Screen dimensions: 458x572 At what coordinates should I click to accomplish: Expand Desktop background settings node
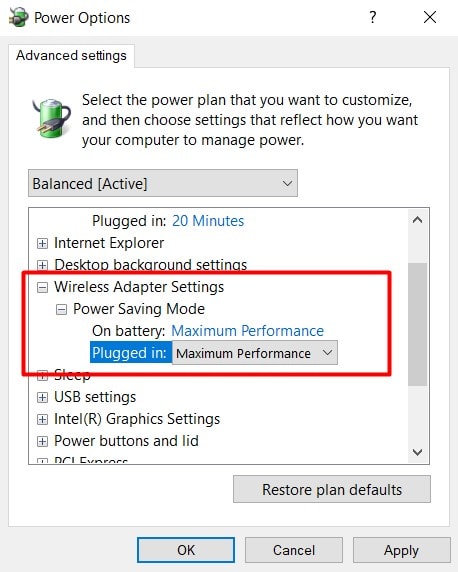[42, 265]
